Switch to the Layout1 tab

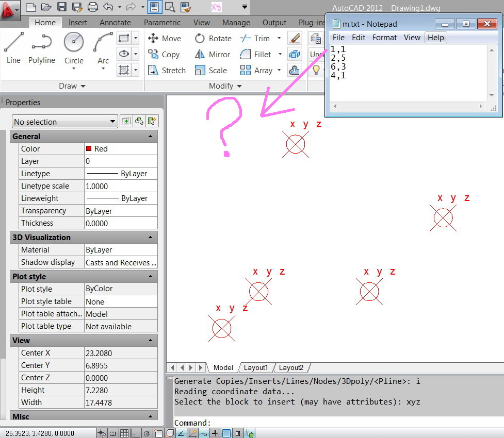tap(256, 367)
